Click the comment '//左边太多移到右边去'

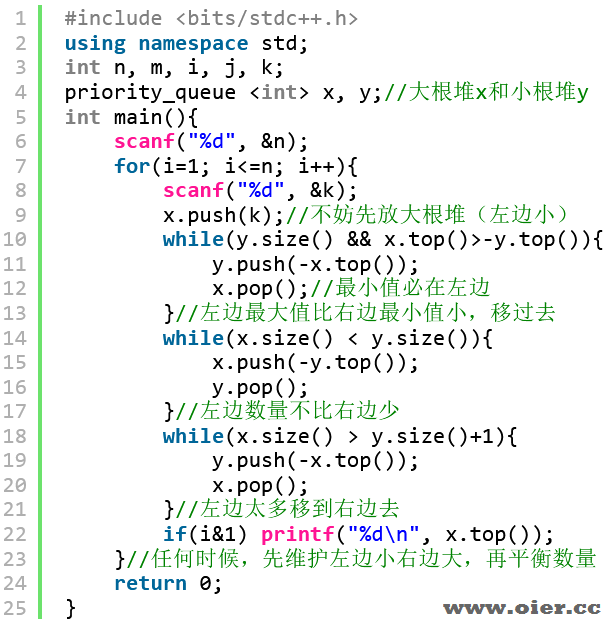tap(287, 509)
